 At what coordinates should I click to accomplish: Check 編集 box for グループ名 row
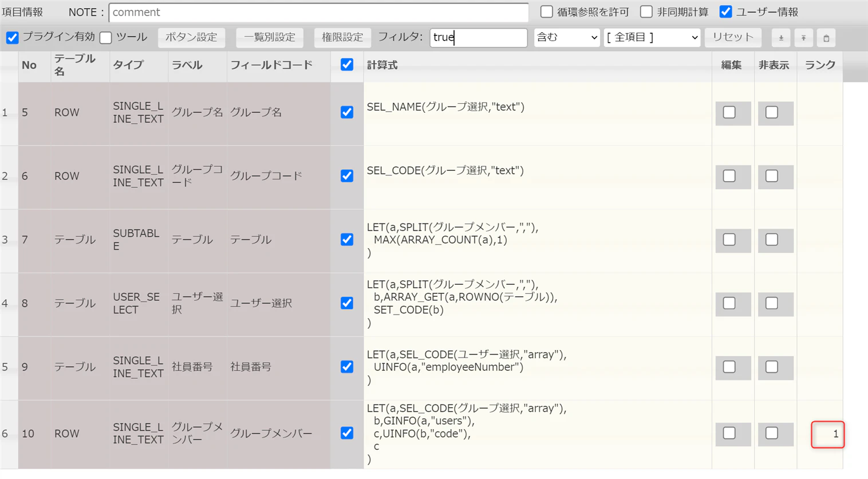tap(729, 112)
